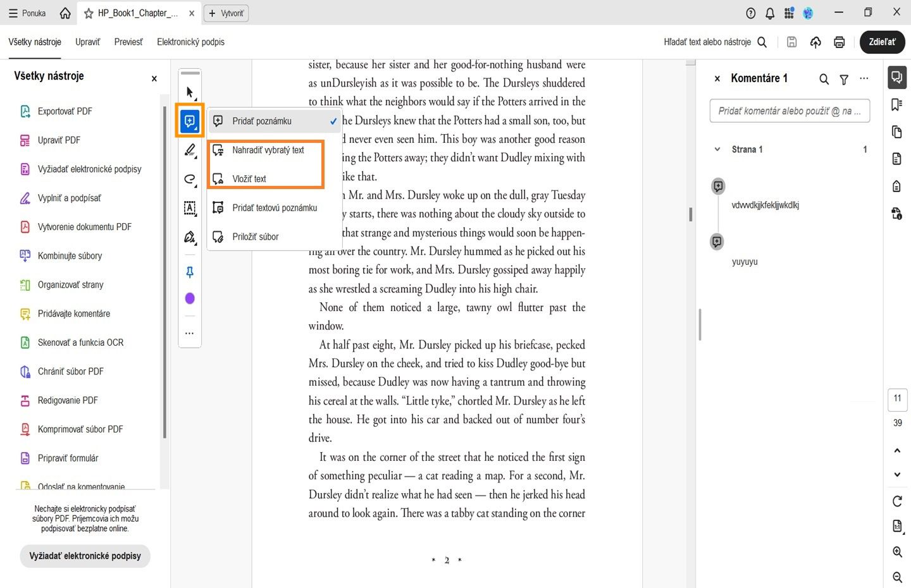The width and height of the screenshot is (911, 588).
Task: Select the comment vdvwdkjjkfekljjwkdlkj
Action: [x=765, y=205]
